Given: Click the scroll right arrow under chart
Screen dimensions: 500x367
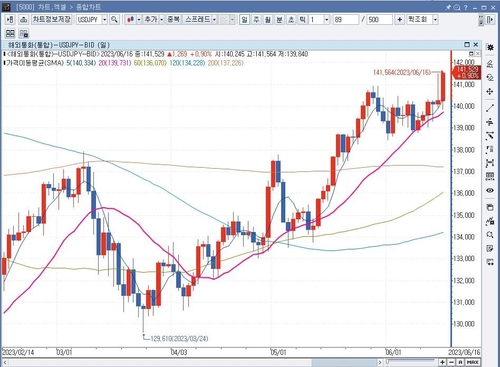Looking at the screenshot, I should click(380, 362).
